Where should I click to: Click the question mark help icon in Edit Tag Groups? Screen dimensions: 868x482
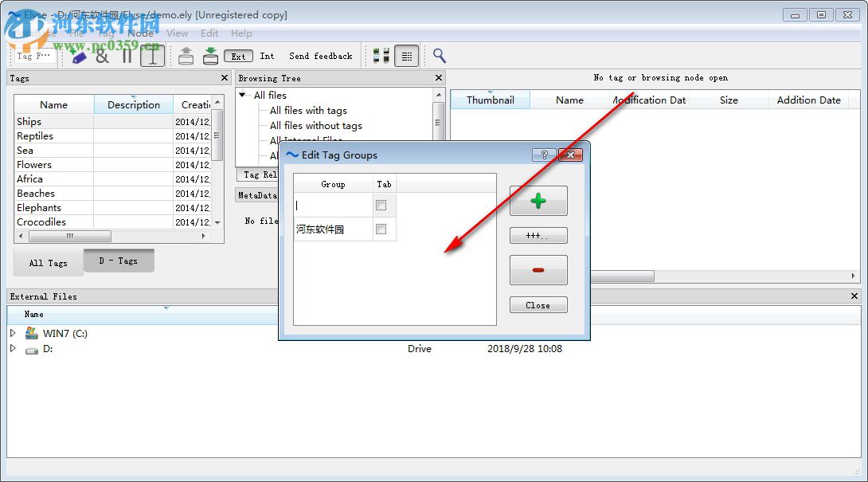coord(544,155)
